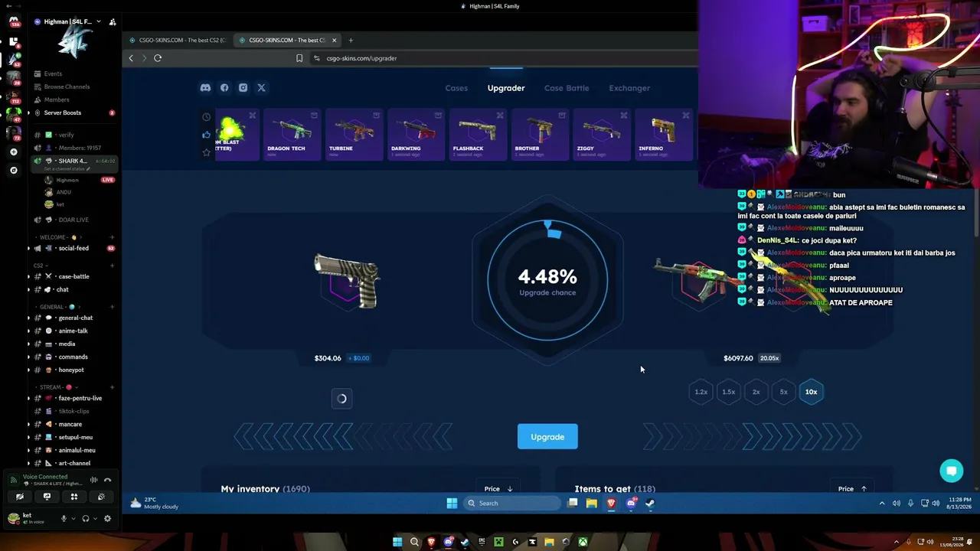The height and width of the screenshot is (551, 980).
Task: Create channel in WELCOME category
Action: pyautogui.click(x=112, y=237)
